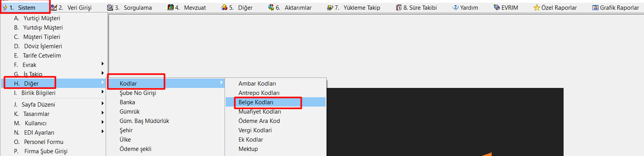Expand the Birlik Bilgileri submenu

tap(103, 92)
